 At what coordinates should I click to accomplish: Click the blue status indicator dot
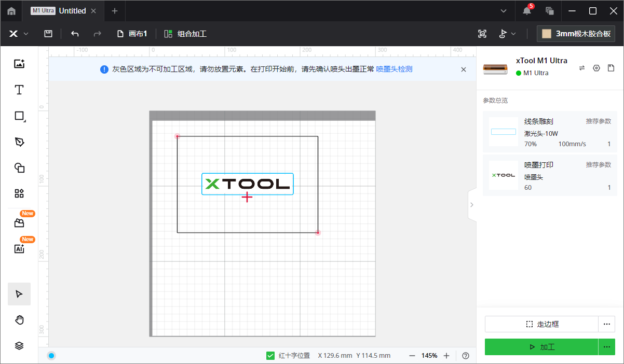(x=51, y=355)
